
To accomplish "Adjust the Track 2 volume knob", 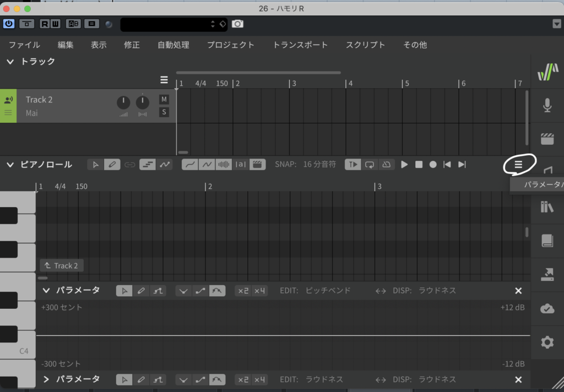I will [123, 103].
